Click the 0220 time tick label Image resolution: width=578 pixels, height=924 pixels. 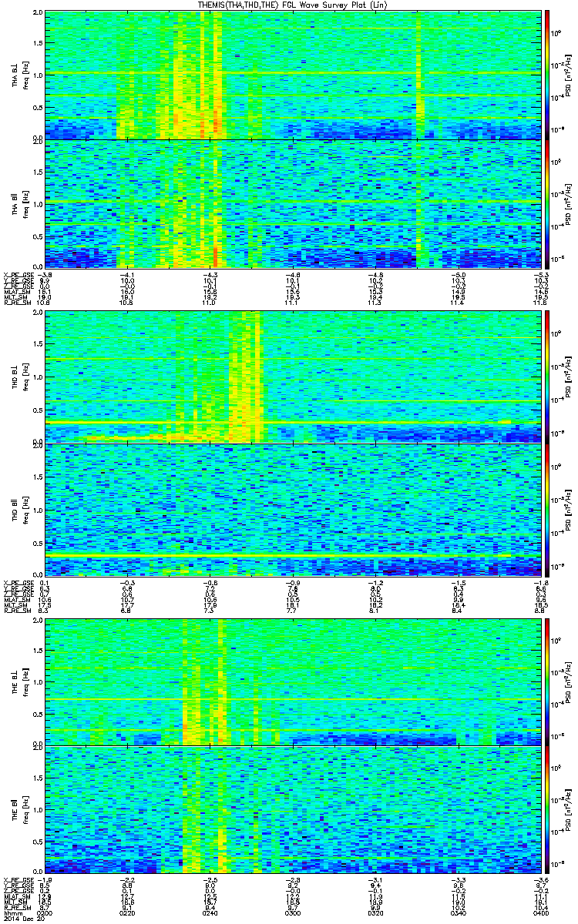tap(126, 913)
